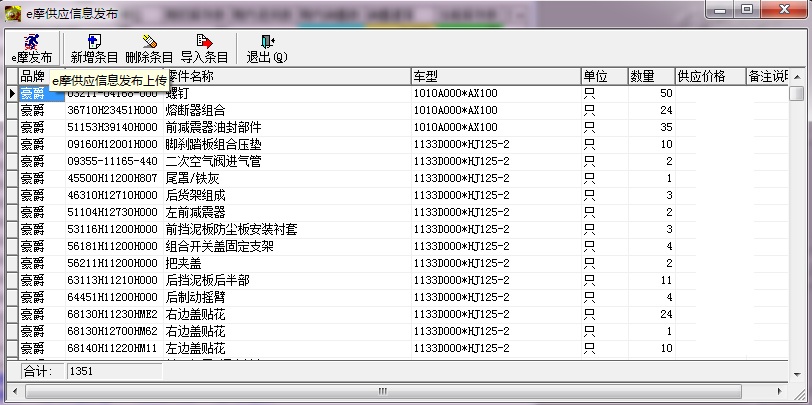Select part name 组合开关盖固定支架
Screen dimensions: 812x405
pyautogui.click(x=220, y=247)
